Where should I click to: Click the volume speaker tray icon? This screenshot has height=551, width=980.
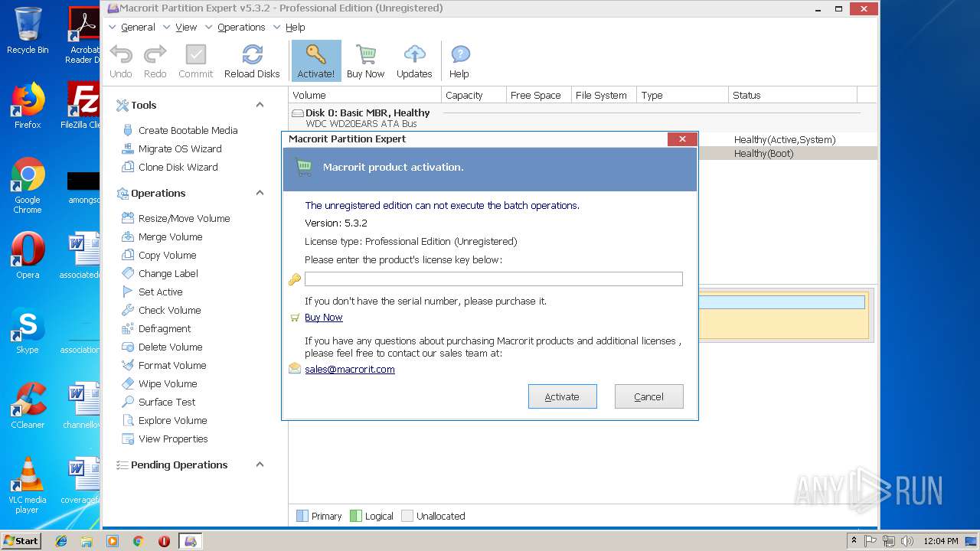click(x=907, y=541)
